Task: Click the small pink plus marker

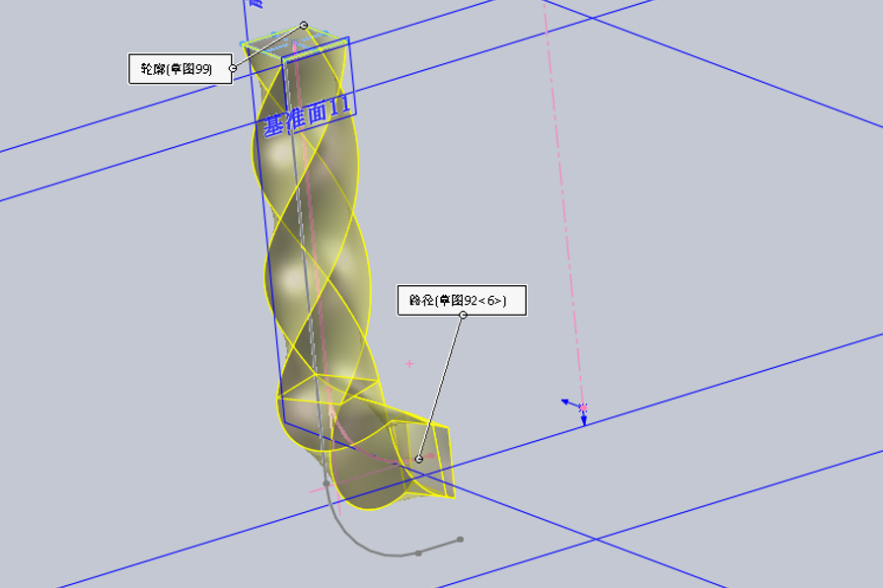Action: coord(409,364)
